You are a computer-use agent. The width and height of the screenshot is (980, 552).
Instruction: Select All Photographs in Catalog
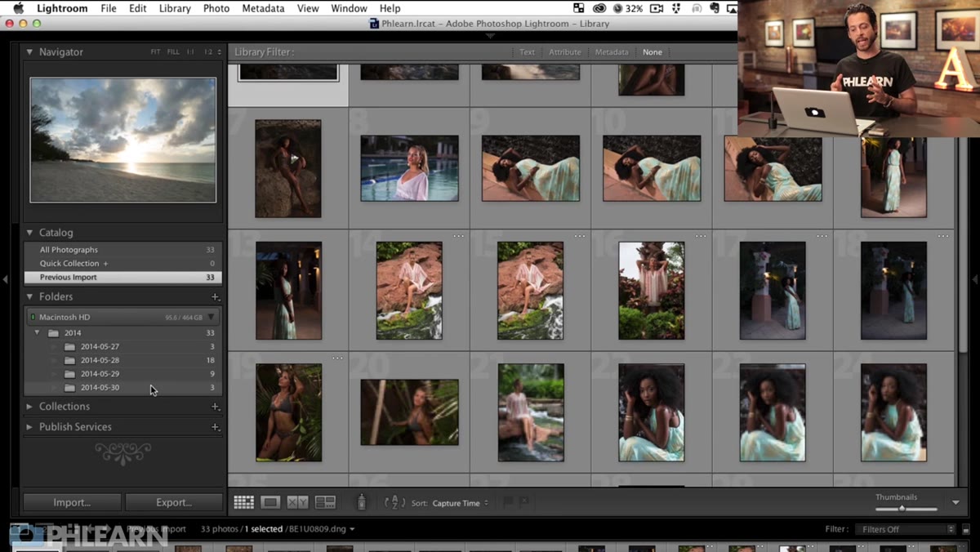[122, 250]
